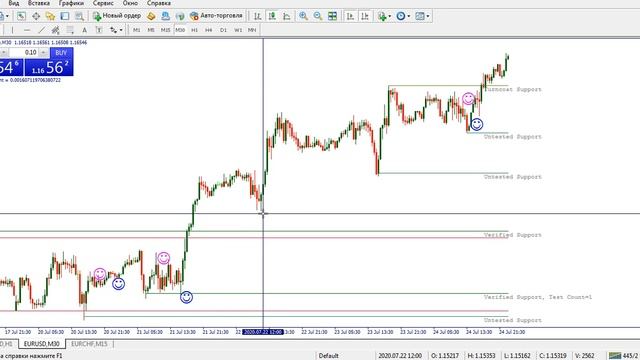Click the 'Verified Support, Test Count=1' label
The height and width of the screenshot is (360, 640).
(x=538, y=297)
